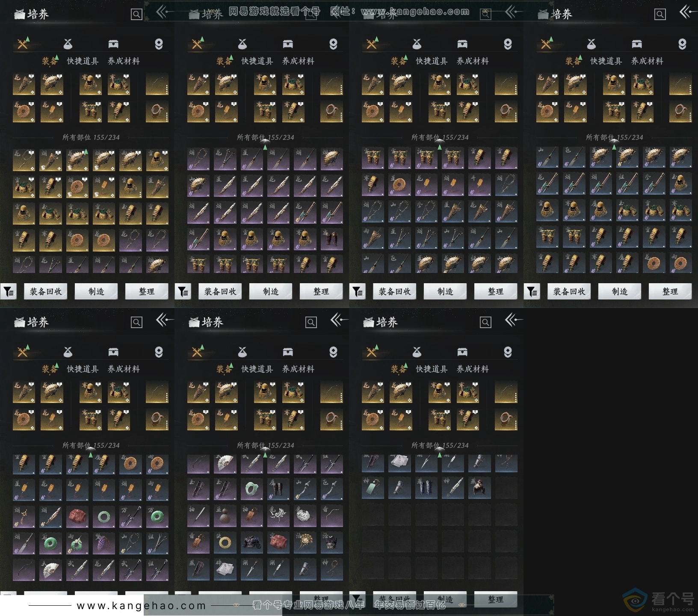Select pouch category icon in top-left panel
The image size is (698, 616).
[68, 44]
